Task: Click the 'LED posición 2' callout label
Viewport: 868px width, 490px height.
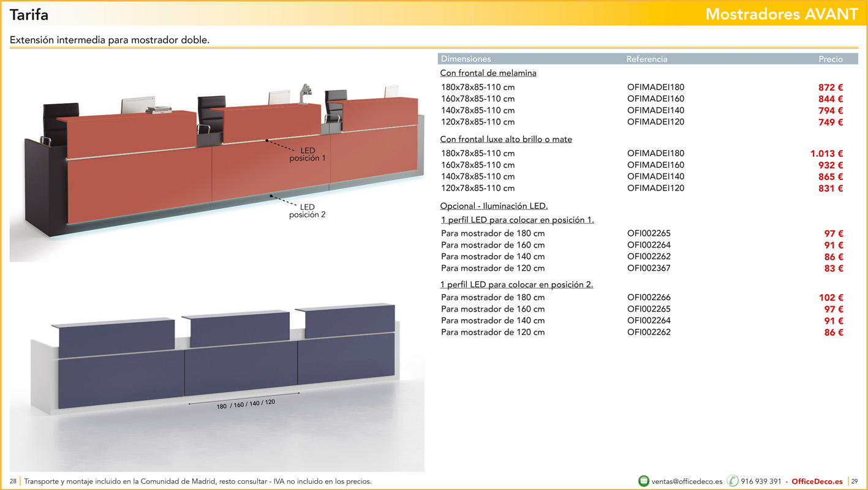Action: pos(308,211)
